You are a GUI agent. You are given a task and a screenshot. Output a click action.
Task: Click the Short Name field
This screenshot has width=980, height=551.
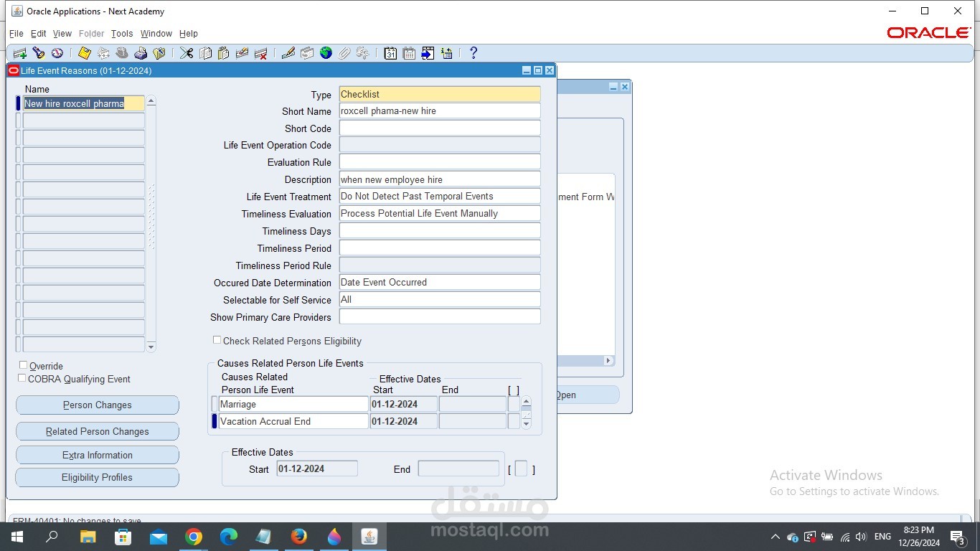tap(440, 111)
